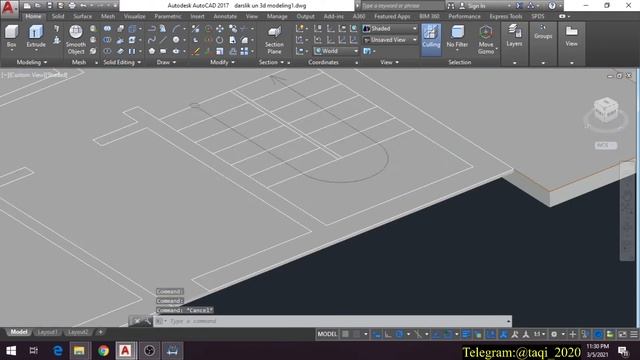Screen dimensions: 640x360
Task: Open the Express Tools ribbon tab
Action: (506, 16)
